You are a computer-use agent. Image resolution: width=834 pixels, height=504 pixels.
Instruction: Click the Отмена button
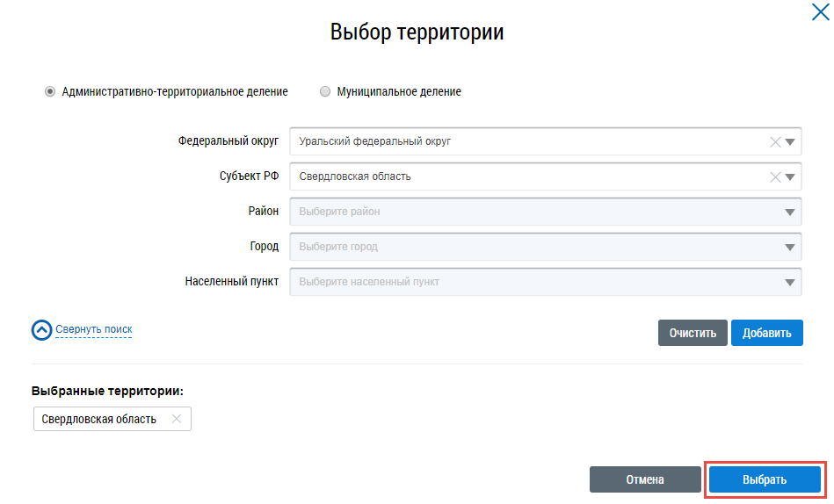[644, 479]
